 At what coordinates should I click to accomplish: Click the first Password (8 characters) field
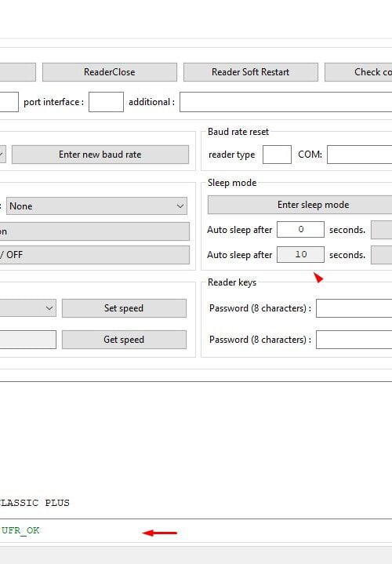click(x=354, y=308)
